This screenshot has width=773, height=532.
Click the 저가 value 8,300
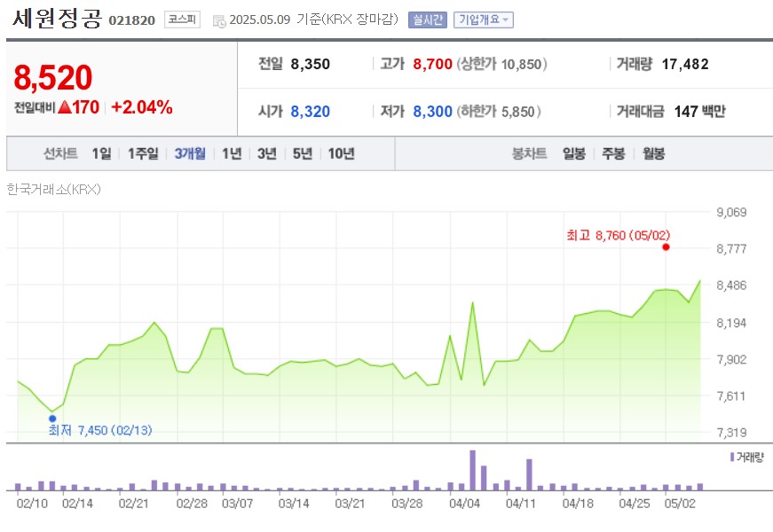tap(432, 112)
